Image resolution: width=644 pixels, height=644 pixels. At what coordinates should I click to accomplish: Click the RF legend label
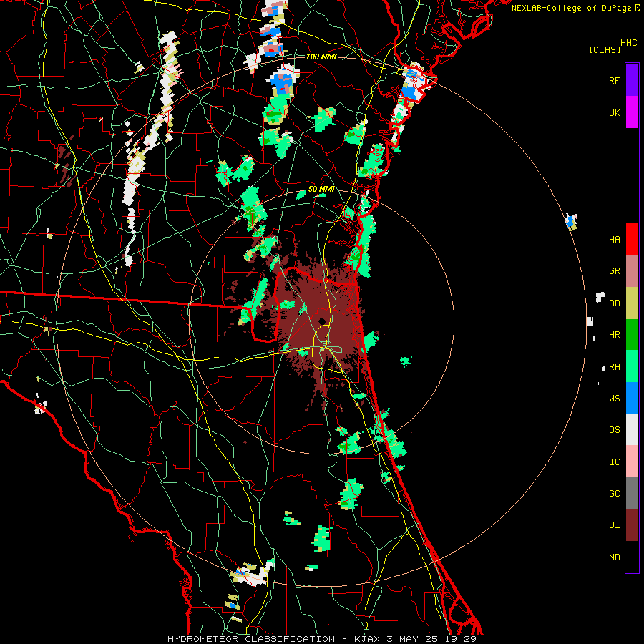[614, 80]
